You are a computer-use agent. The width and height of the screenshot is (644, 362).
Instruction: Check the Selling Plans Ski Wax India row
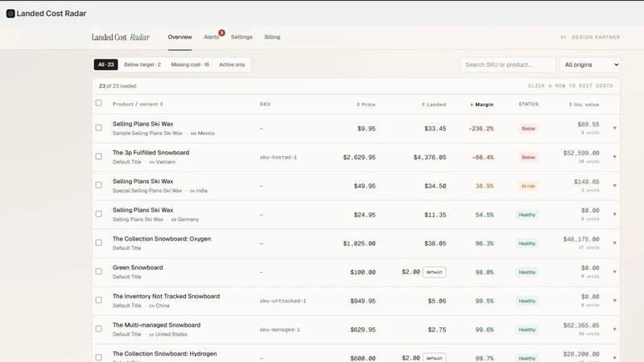(x=98, y=185)
